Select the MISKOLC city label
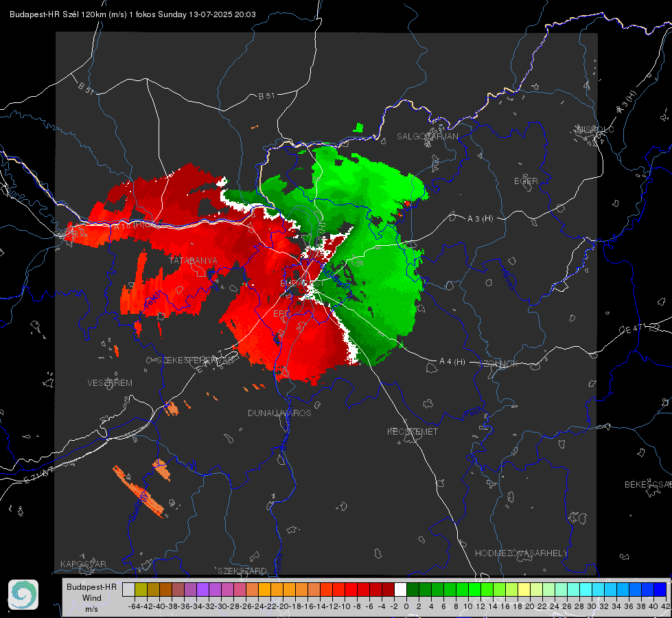This screenshot has height=618, width=672. (x=595, y=129)
